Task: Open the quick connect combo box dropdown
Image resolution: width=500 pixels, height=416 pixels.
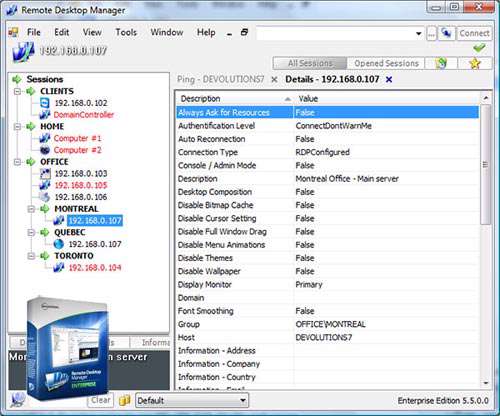Action: (x=418, y=34)
